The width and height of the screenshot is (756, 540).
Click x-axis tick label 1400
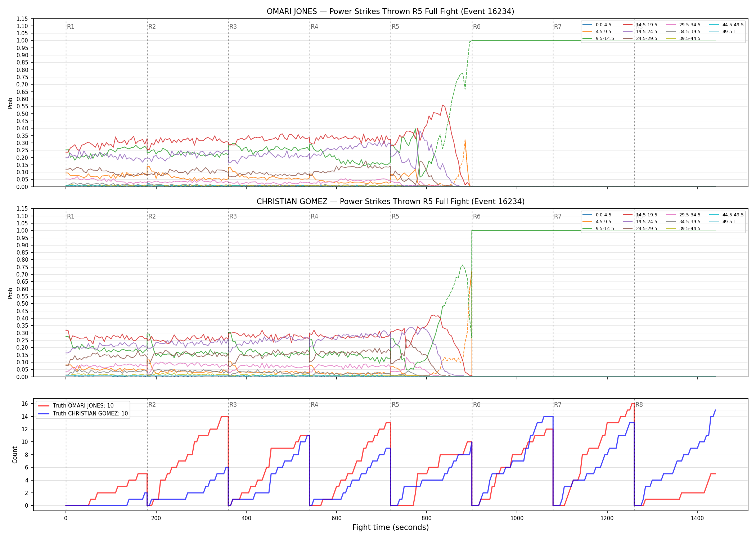coord(697,518)
